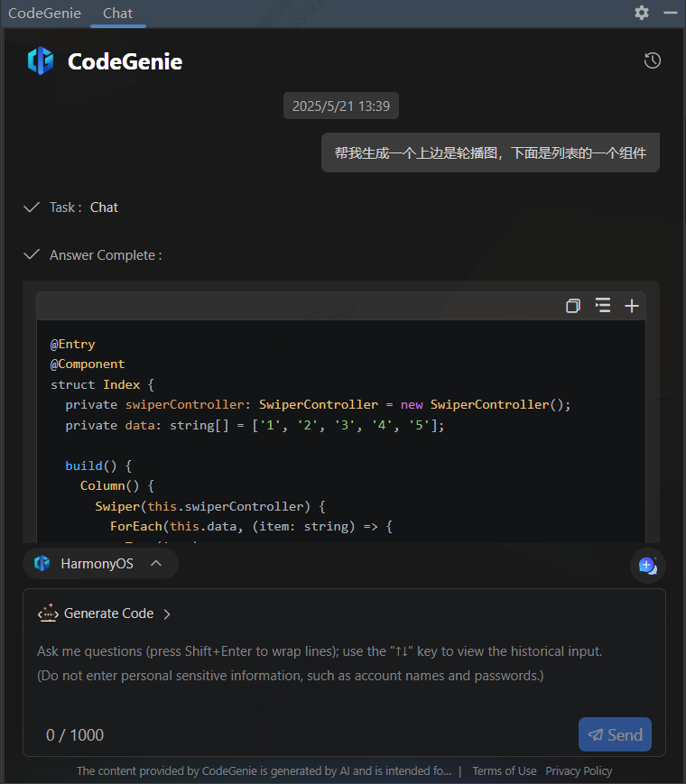Click the 0 / 1000 character counter
The height and width of the screenshot is (784, 686).
pyautogui.click(x=75, y=734)
